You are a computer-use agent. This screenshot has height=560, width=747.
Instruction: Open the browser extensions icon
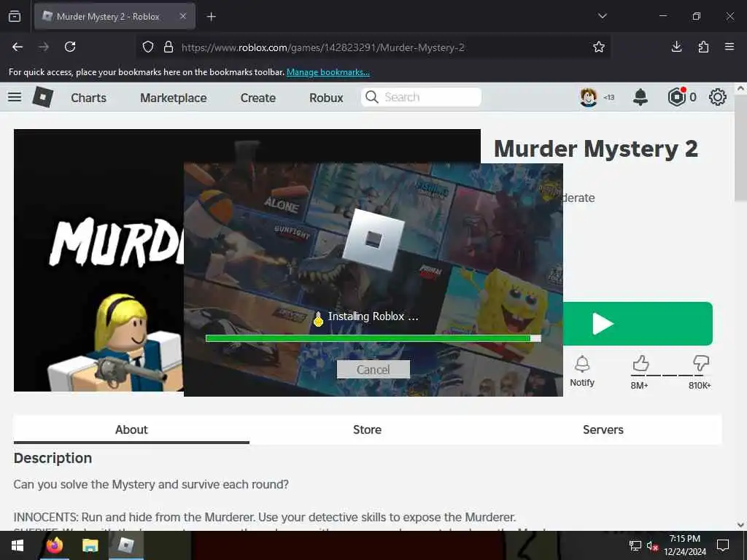pyautogui.click(x=703, y=47)
